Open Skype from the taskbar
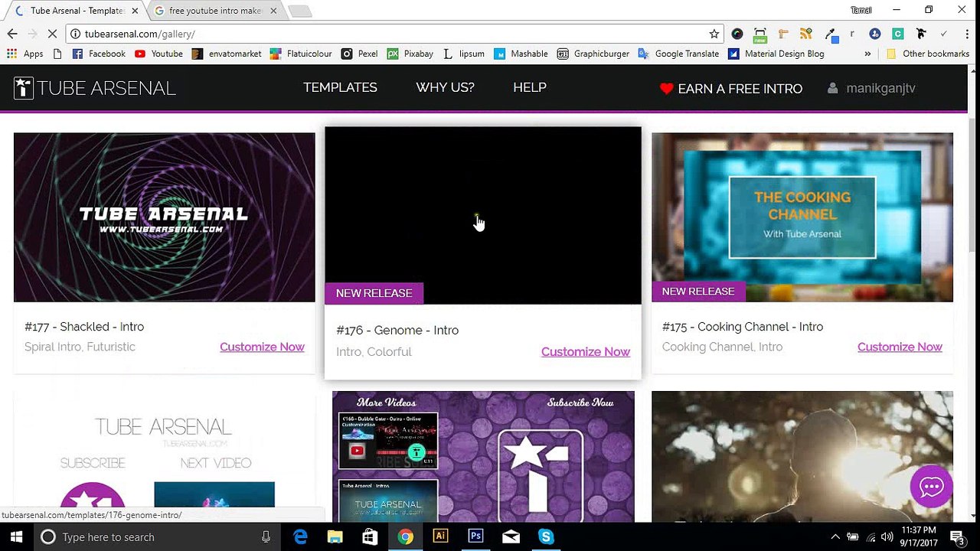980x551 pixels. point(546,536)
